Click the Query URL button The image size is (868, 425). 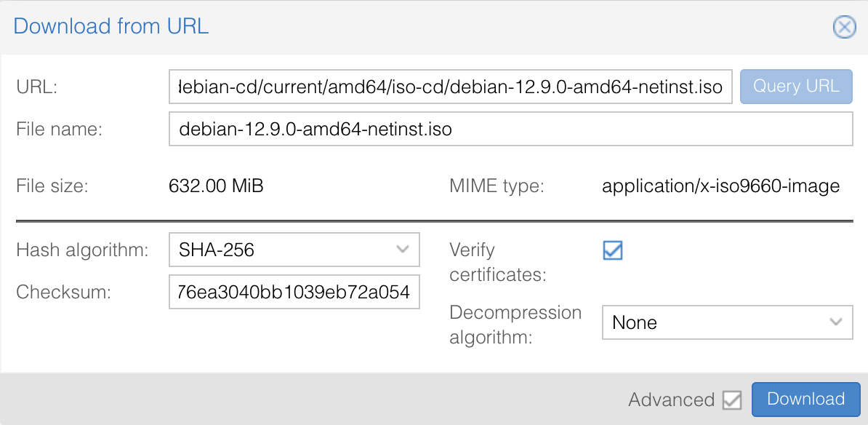(x=796, y=87)
